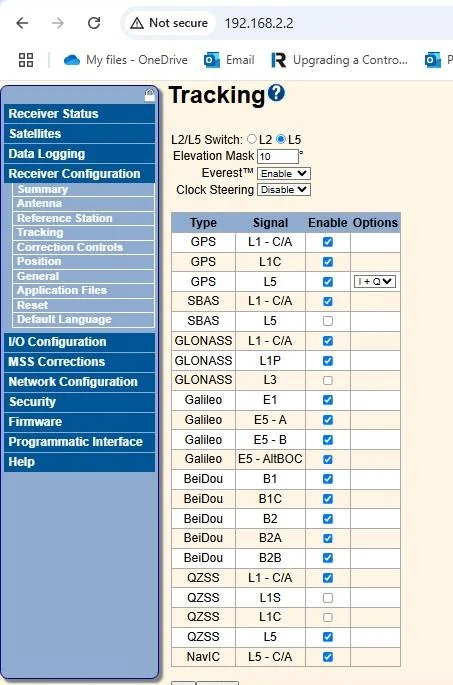Image resolution: width=453 pixels, height=685 pixels.
Task: Open the Firmware menu
Action: click(80, 422)
